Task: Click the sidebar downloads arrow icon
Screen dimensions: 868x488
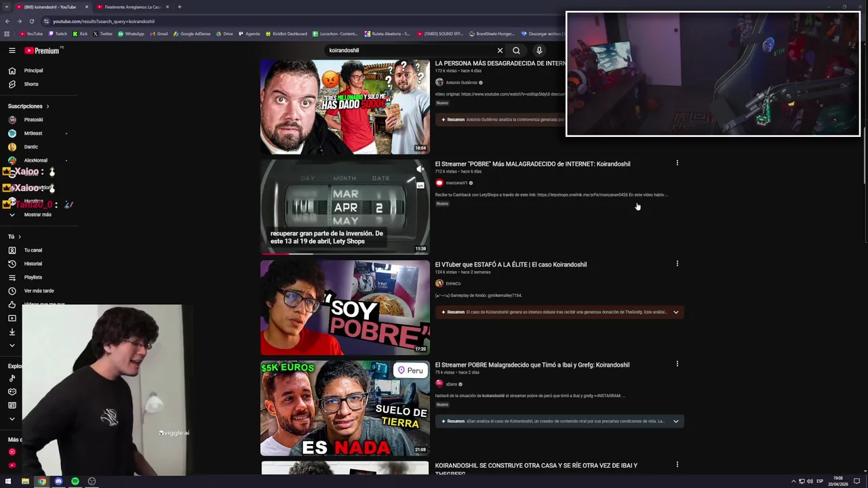Action: click(x=12, y=332)
